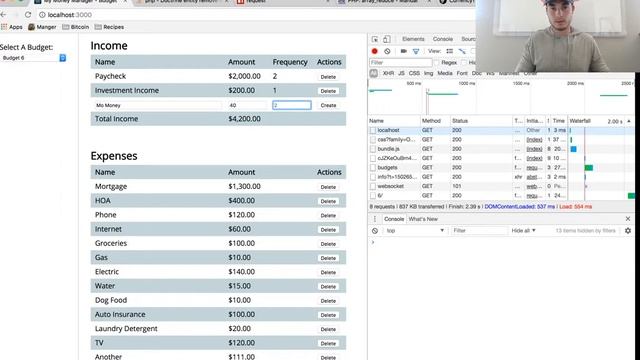Open the Recipes bookmarks folder

coord(109,27)
